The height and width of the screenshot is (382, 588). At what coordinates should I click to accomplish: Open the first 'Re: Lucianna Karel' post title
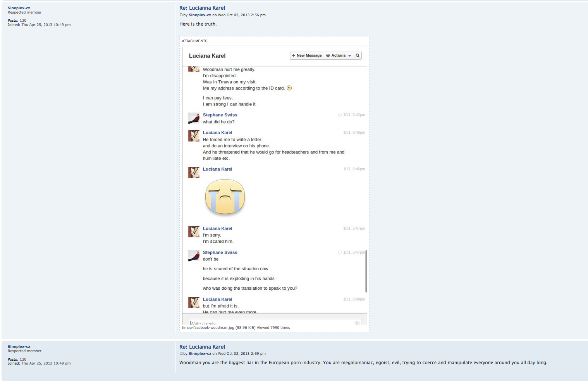coord(202,8)
